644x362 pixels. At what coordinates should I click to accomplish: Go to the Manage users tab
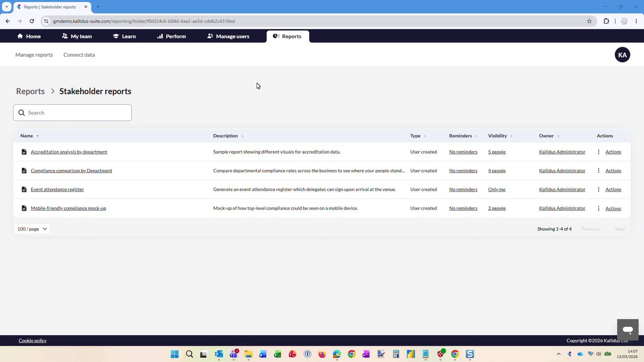[228, 36]
